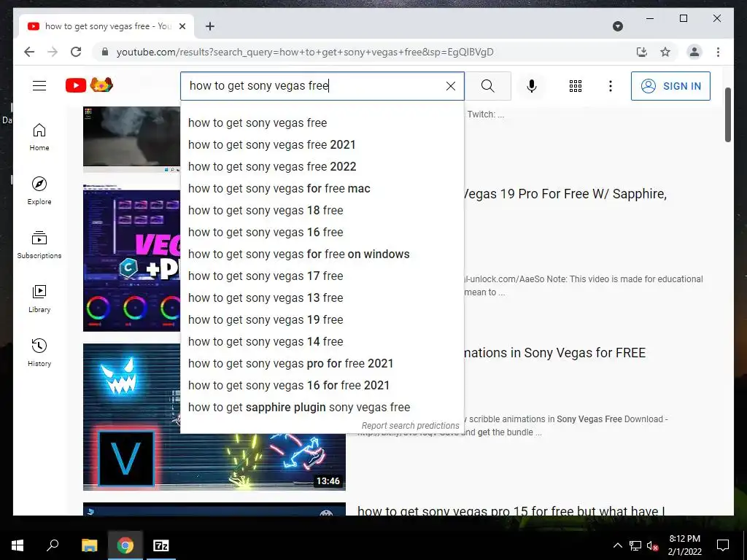Open File Explorer from taskbar
The height and width of the screenshot is (560, 747).
89,545
